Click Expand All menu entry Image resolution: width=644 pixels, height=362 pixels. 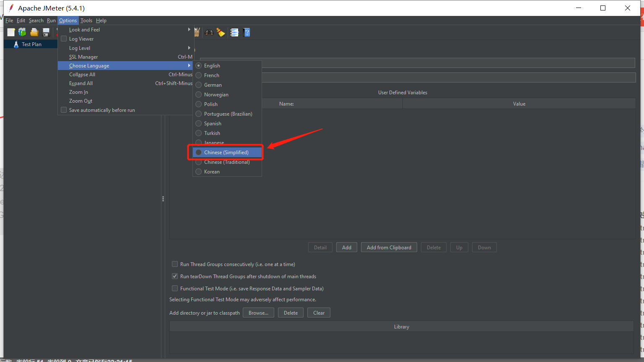point(125,83)
